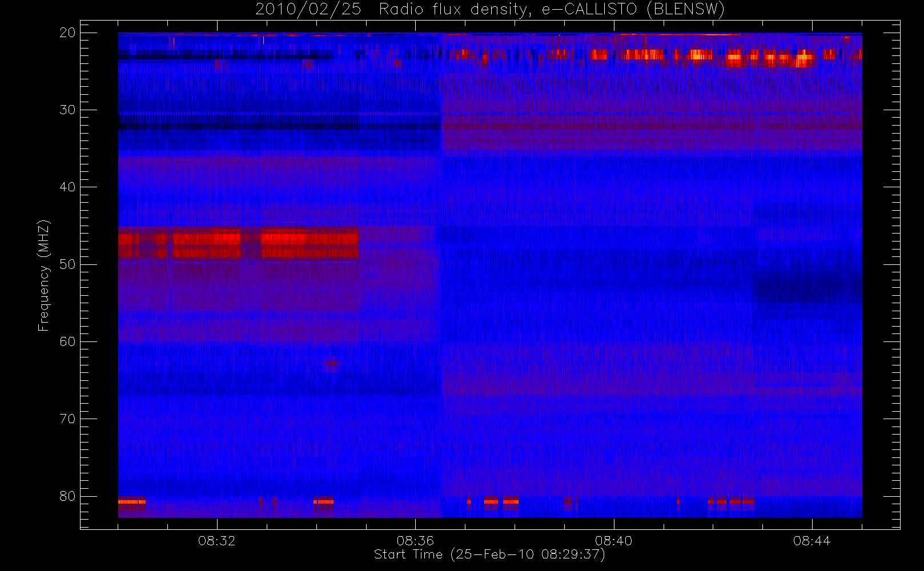Select the 08:40 time tick label
The image size is (924, 571).
[613, 541]
